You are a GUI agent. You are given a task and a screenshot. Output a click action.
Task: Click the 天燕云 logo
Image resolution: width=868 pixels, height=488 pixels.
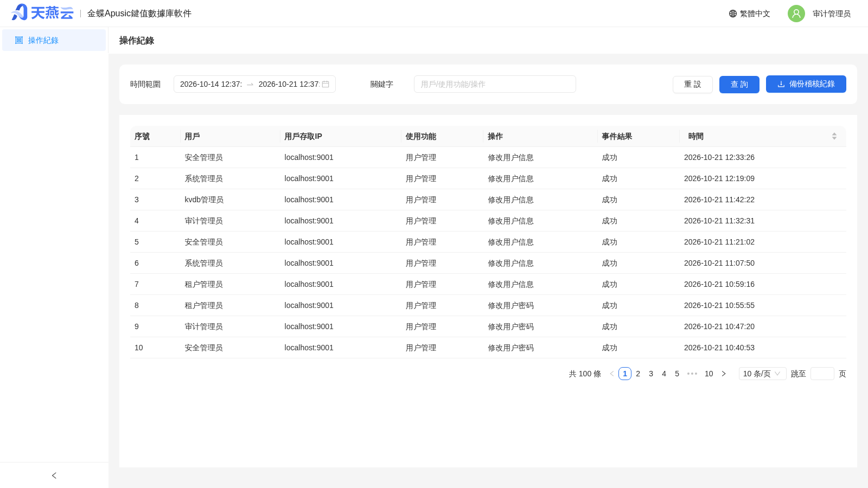pos(42,12)
